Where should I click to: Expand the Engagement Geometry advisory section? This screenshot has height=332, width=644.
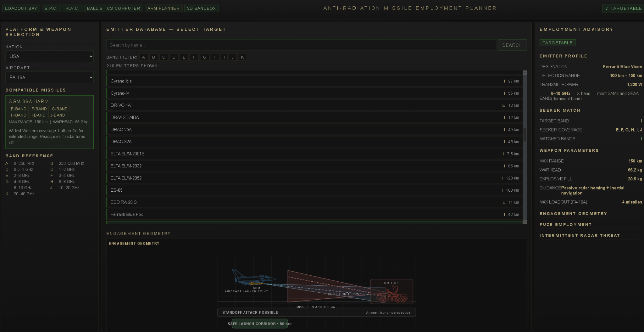coord(573,214)
